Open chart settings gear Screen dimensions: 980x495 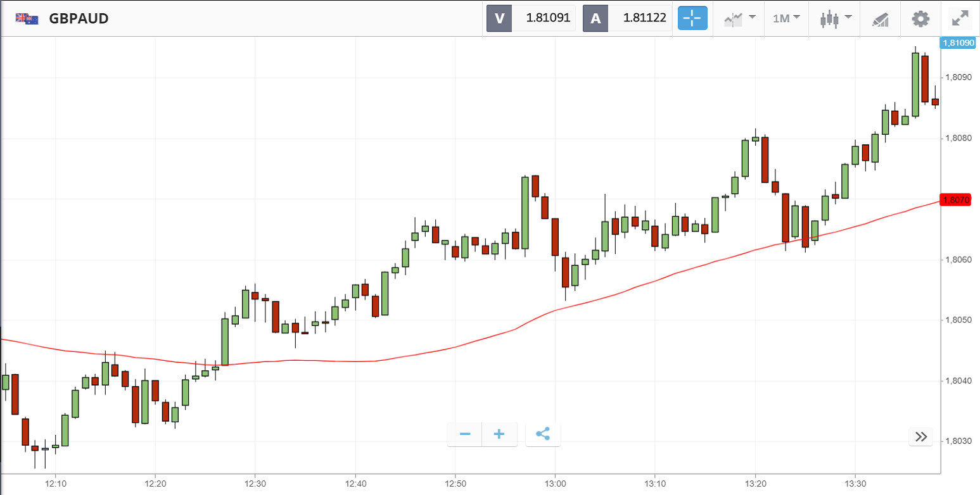(920, 18)
